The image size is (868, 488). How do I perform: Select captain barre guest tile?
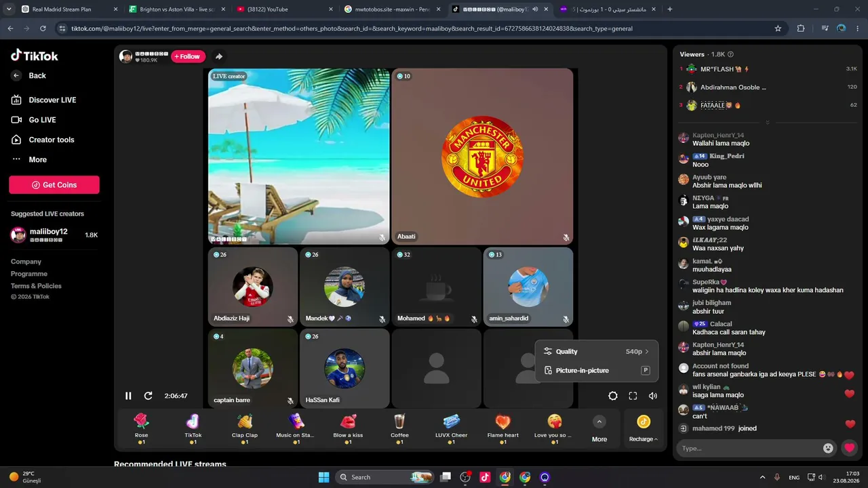tap(252, 368)
